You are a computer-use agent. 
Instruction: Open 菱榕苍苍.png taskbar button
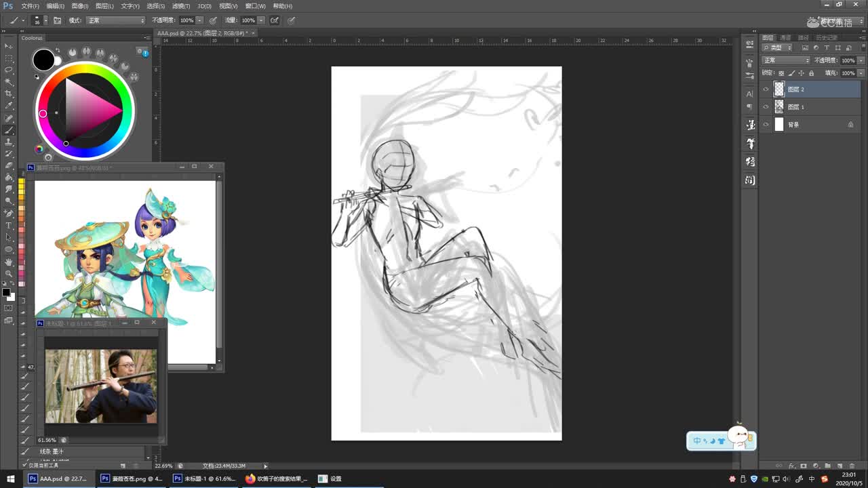[132, 479]
